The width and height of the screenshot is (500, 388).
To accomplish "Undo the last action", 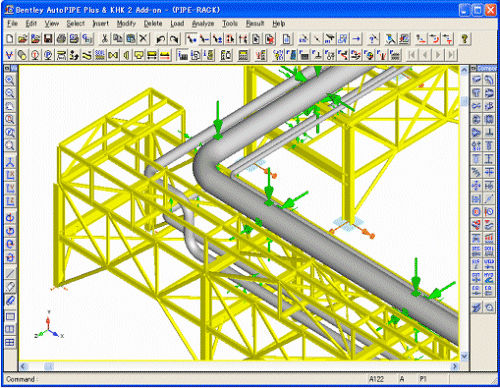I will tap(161, 39).
